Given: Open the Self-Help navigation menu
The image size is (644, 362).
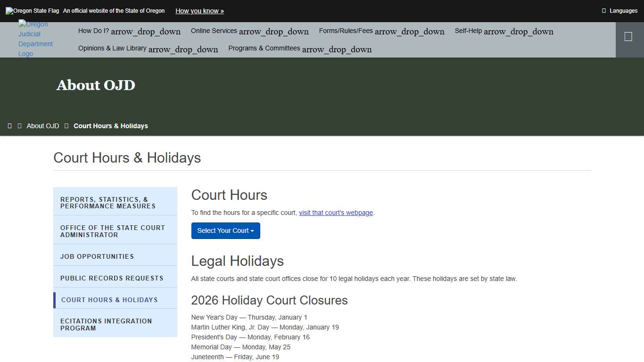Looking at the screenshot, I should point(504,31).
